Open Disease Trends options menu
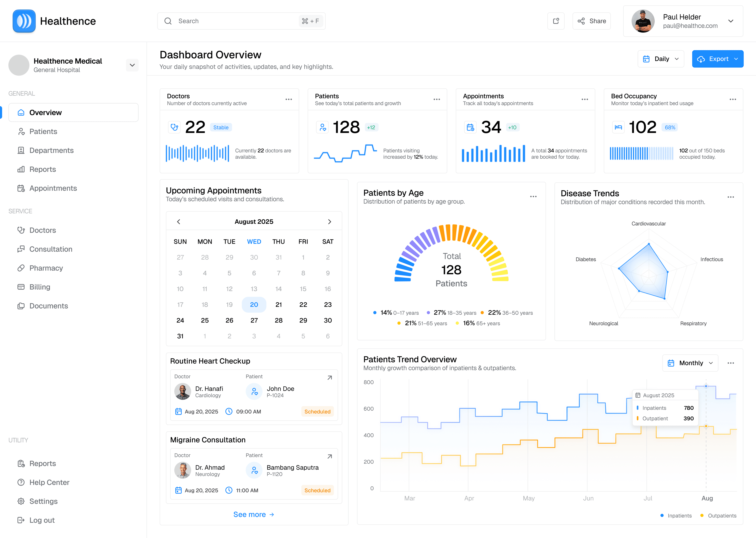 pyautogui.click(x=731, y=197)
